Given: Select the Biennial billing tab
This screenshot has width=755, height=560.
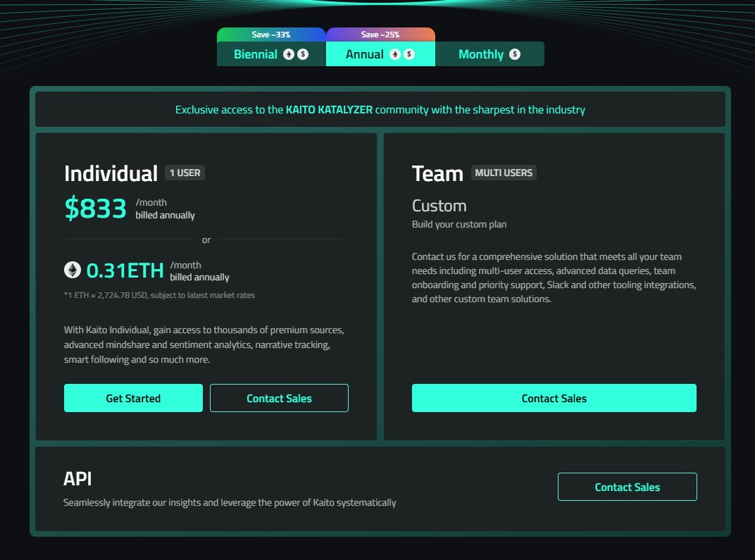Looking at the screenshot, I should tap(271, 54).
